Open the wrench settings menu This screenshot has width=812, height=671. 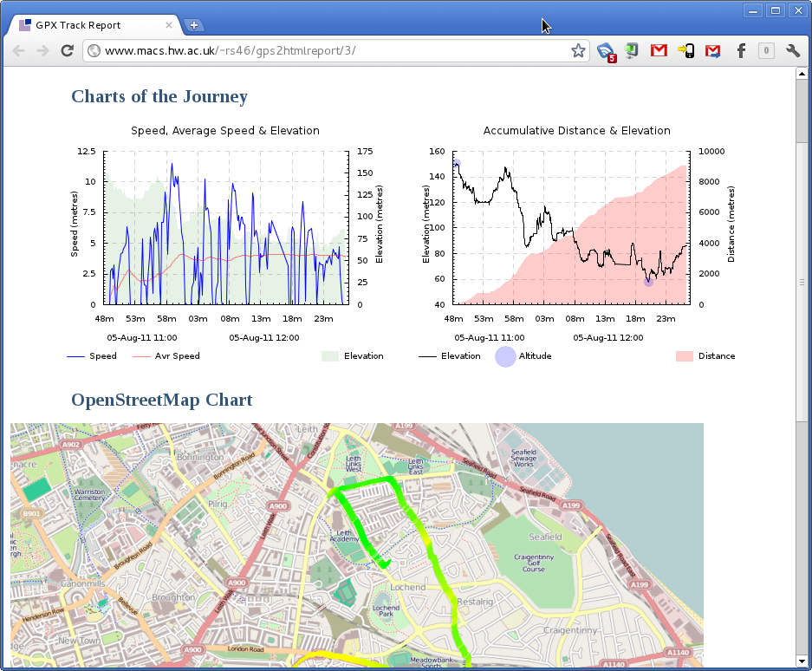793,51
